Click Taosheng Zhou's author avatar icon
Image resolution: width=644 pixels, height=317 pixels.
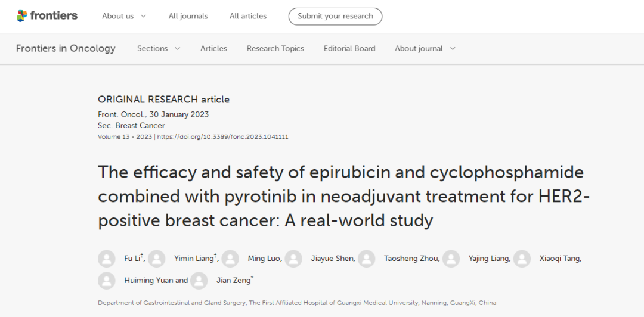pos(367,259)
